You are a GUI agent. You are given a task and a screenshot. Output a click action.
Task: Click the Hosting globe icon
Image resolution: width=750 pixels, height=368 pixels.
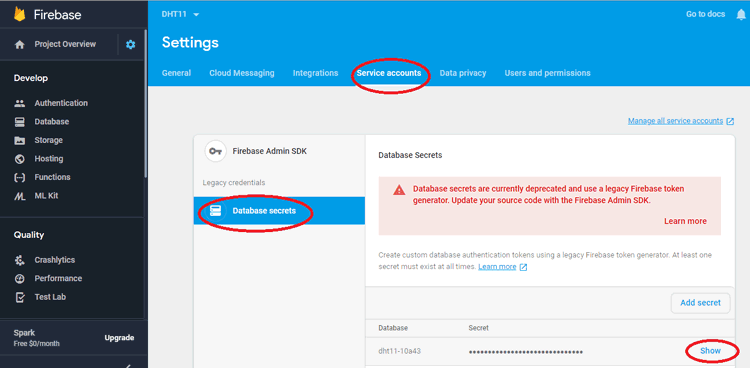[x=20, y=159]
